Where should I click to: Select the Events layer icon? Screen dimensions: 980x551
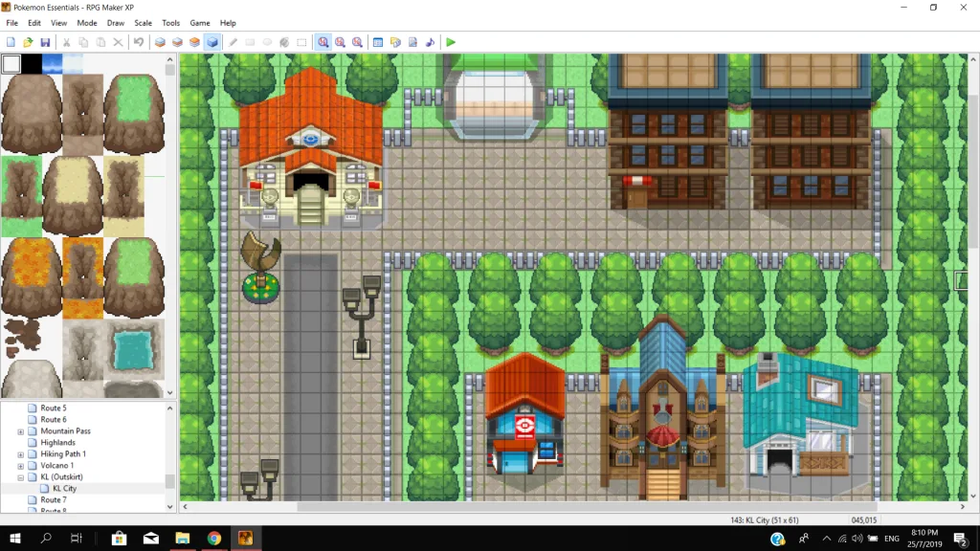(x=212, y=42)
